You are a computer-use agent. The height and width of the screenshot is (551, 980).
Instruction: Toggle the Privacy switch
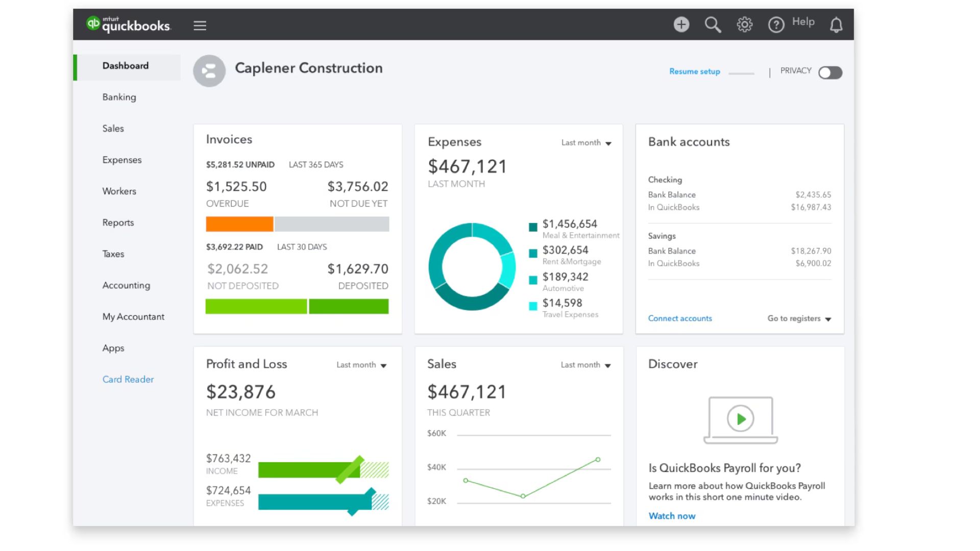coord(830,72)
